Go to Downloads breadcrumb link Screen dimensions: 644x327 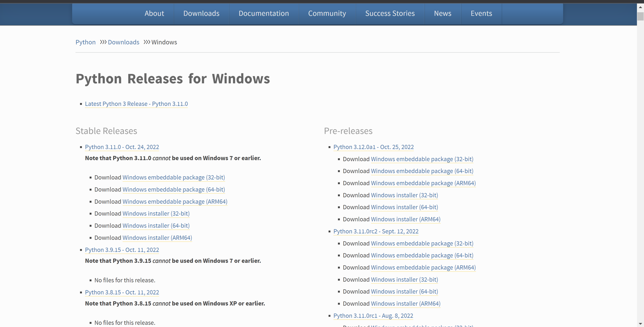[123, 42]
